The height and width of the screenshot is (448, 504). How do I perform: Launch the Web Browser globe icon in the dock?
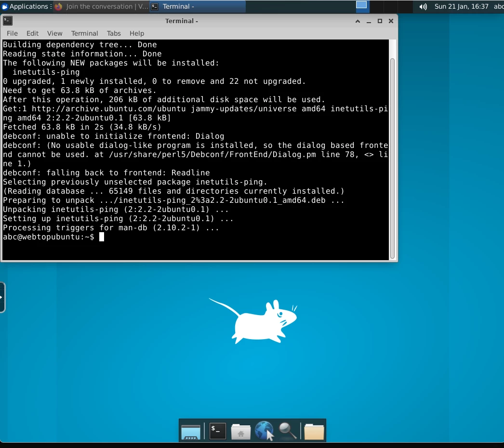pos(264,431)
